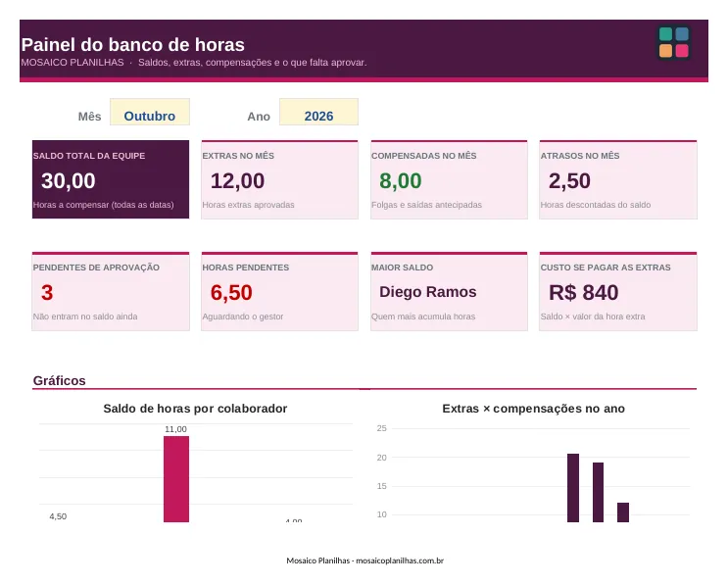Viewport: 728px width, 585px height.
Task: Click the header subtitle 'Saldos, extras, compensações e o que falta aprovar.'
Action: (252, 62)
